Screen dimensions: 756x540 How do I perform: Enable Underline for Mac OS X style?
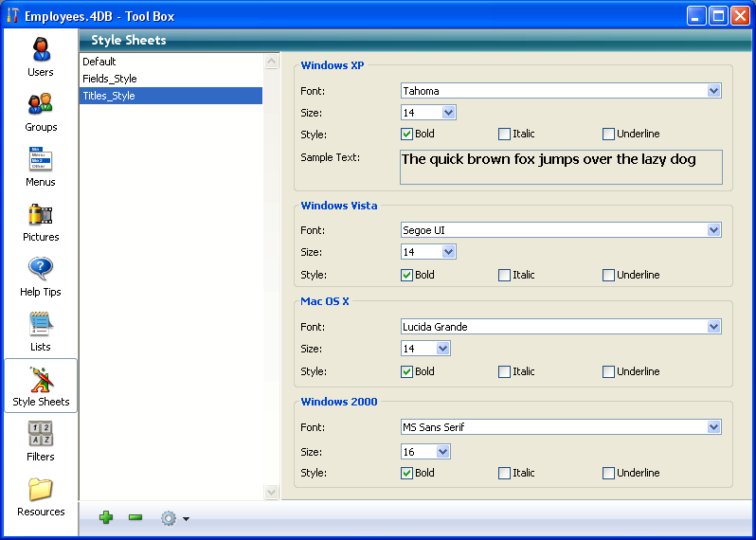[608, 372]
